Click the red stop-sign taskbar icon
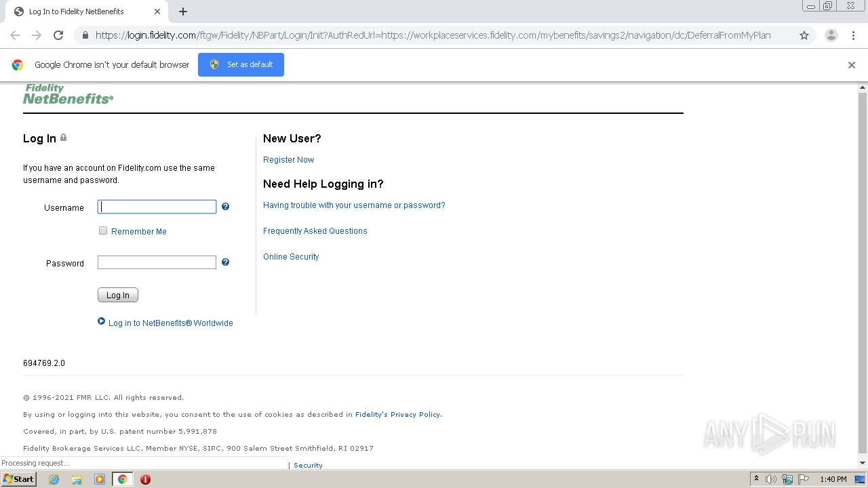868x488 pixels. 145,479
